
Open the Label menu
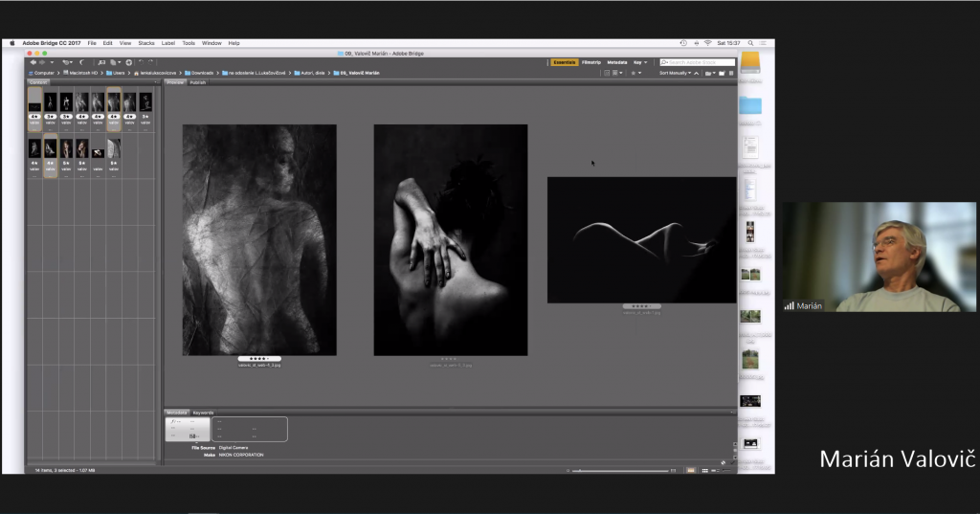(x=168, y=43)
